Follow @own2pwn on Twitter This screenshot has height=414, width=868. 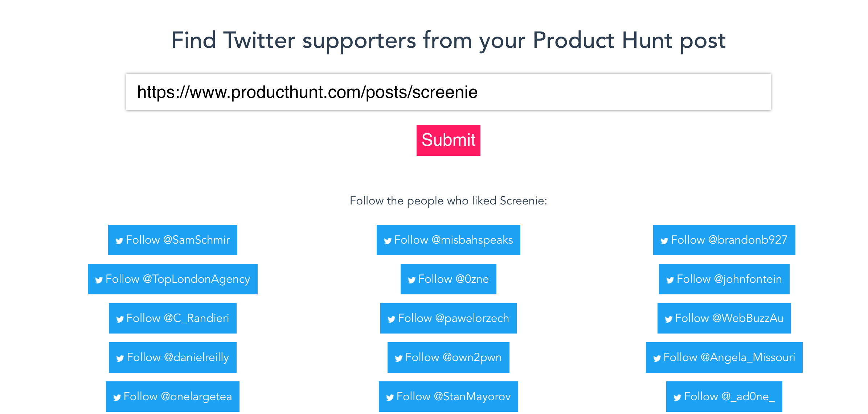click(449, 357)
